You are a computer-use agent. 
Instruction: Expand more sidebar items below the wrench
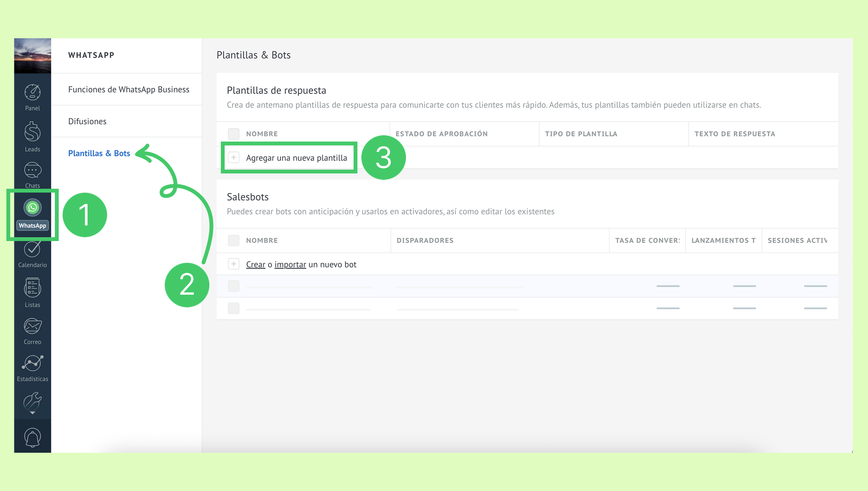click(33, 413)
